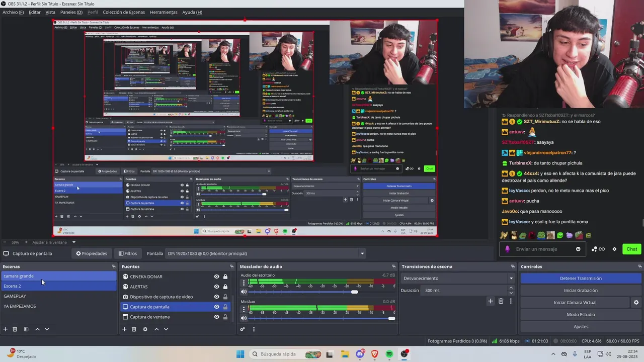Mute Mic/Aux speaker icon
644x362 pixels.
244,318
